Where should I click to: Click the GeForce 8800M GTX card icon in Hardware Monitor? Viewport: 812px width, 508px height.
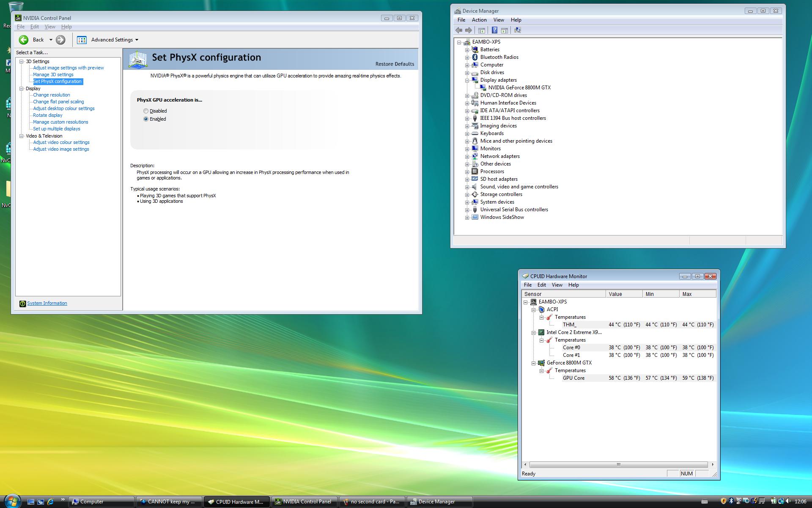coord(541,363)
